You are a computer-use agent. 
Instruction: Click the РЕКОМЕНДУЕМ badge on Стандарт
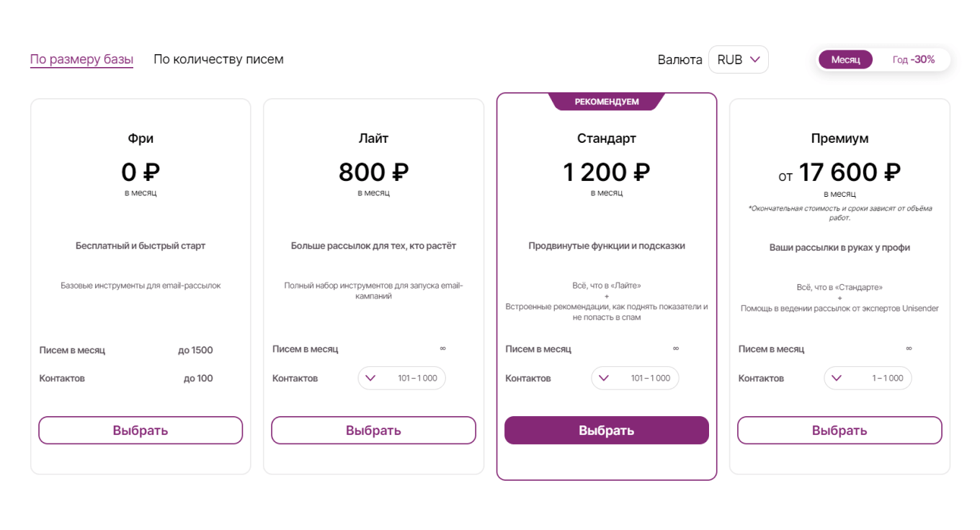point(606,101)
